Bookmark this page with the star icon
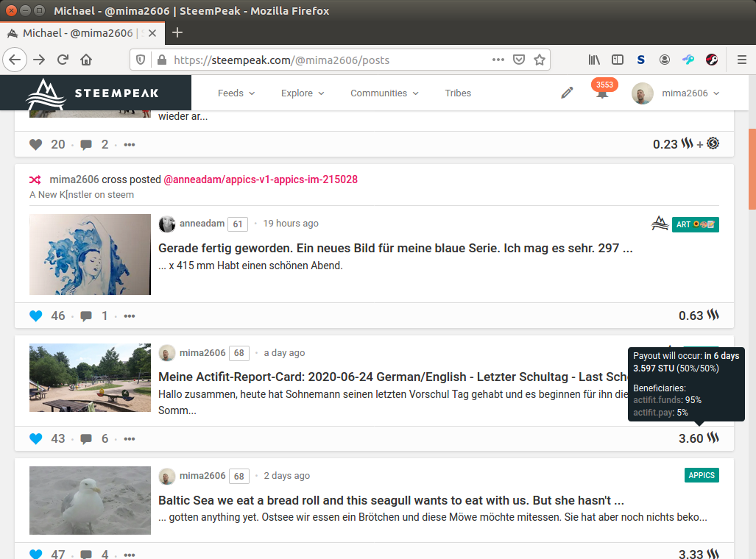 coord(540,60)
